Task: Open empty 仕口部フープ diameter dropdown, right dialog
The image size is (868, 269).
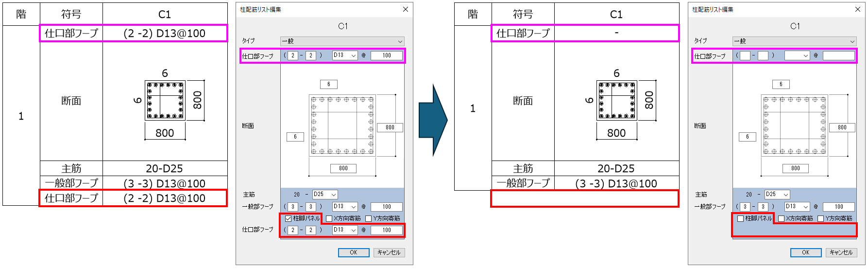Action: [x=797, y=55]
